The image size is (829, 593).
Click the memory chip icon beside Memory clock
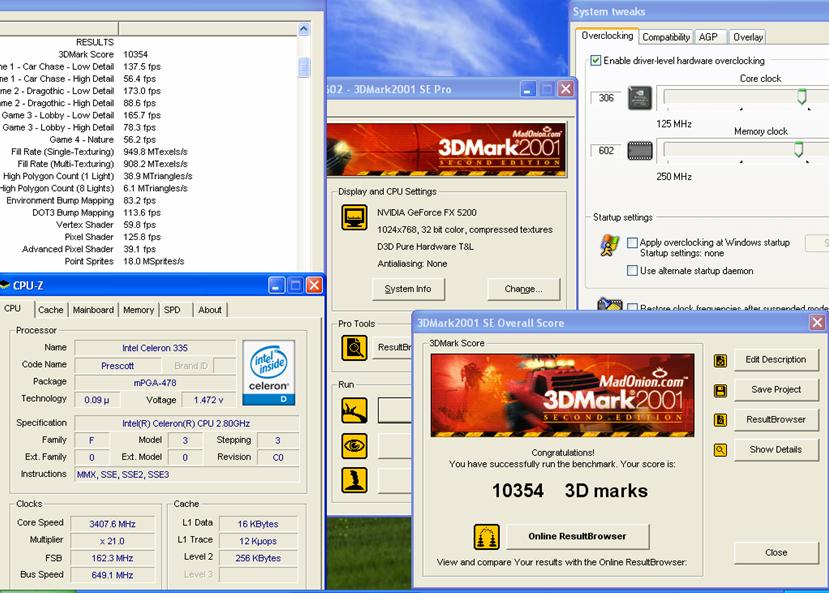(x=640, y=151)
